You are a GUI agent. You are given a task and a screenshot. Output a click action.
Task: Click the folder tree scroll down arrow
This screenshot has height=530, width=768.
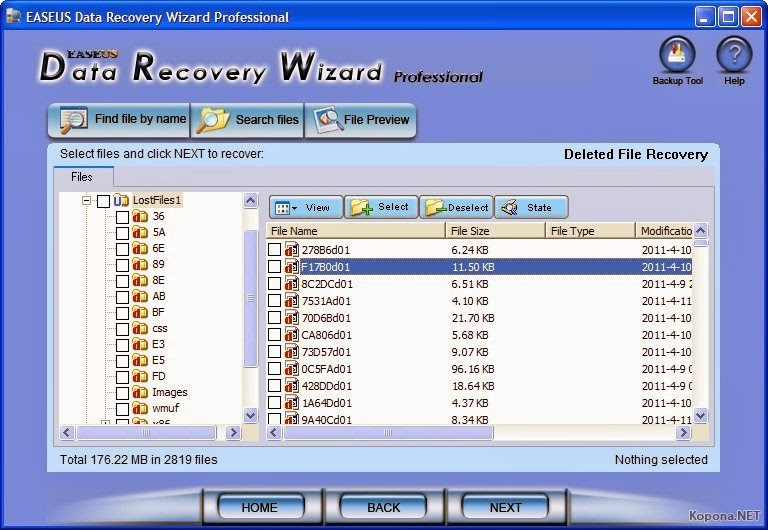click(251, 416)
